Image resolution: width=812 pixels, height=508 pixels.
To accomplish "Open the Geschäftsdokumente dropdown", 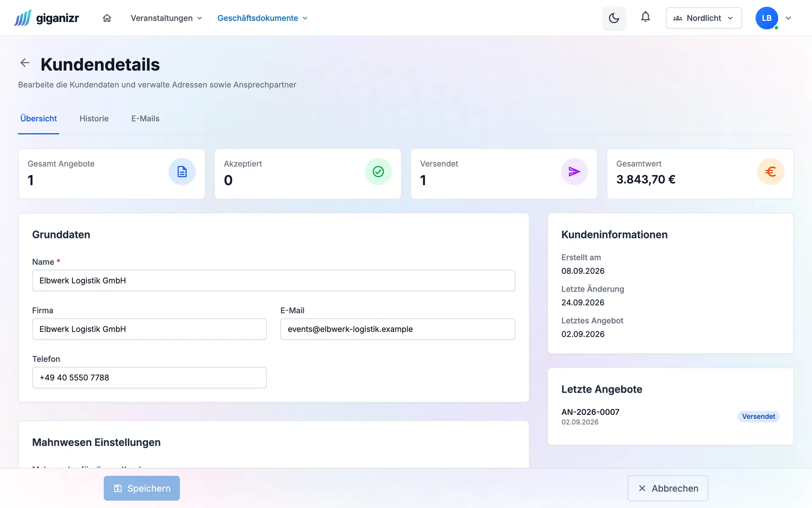I will [263, 18].
